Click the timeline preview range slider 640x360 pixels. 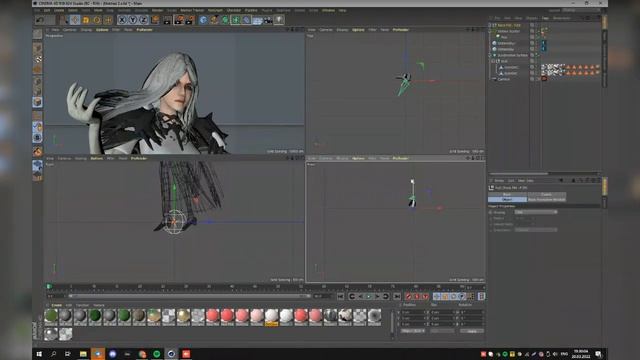click(190, 296)
